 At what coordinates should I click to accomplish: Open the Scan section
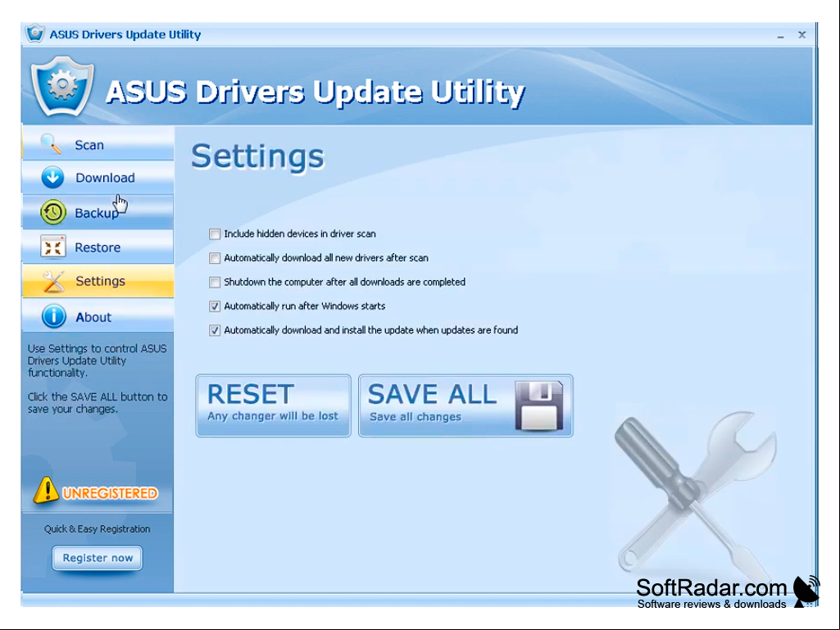point(98,144)
